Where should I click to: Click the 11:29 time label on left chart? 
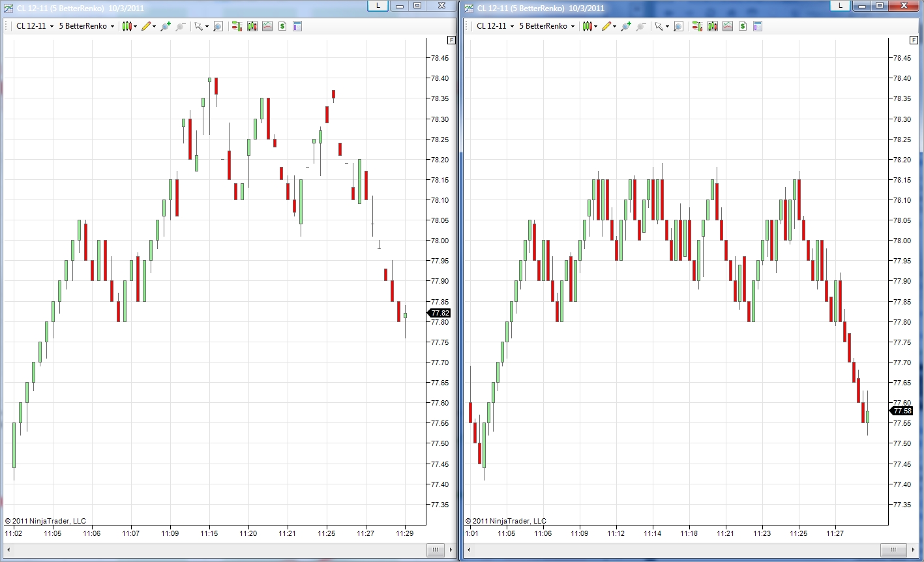405,533
